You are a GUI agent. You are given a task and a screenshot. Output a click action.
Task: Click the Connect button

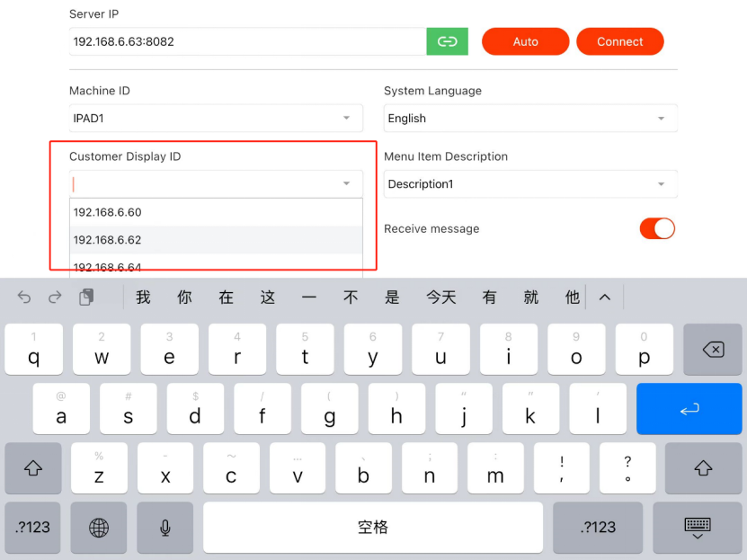coord(619,41)
